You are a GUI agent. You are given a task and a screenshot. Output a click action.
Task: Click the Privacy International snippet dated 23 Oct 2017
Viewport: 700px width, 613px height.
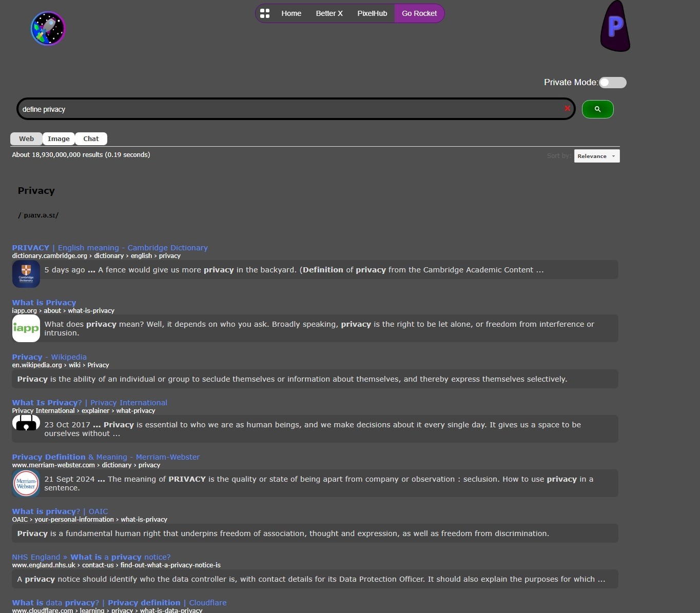point(313,429)
